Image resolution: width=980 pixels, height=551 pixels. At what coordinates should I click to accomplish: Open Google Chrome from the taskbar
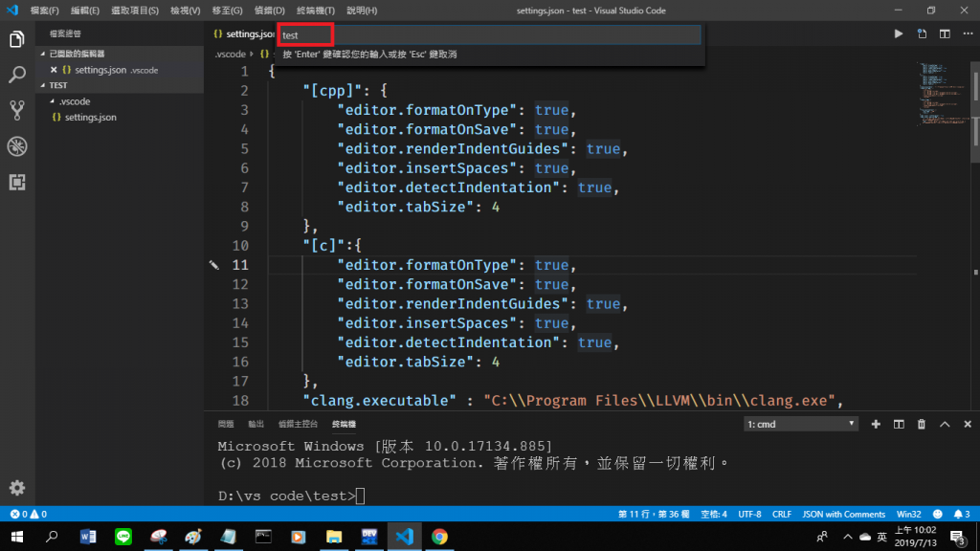[x=439, y=537]
